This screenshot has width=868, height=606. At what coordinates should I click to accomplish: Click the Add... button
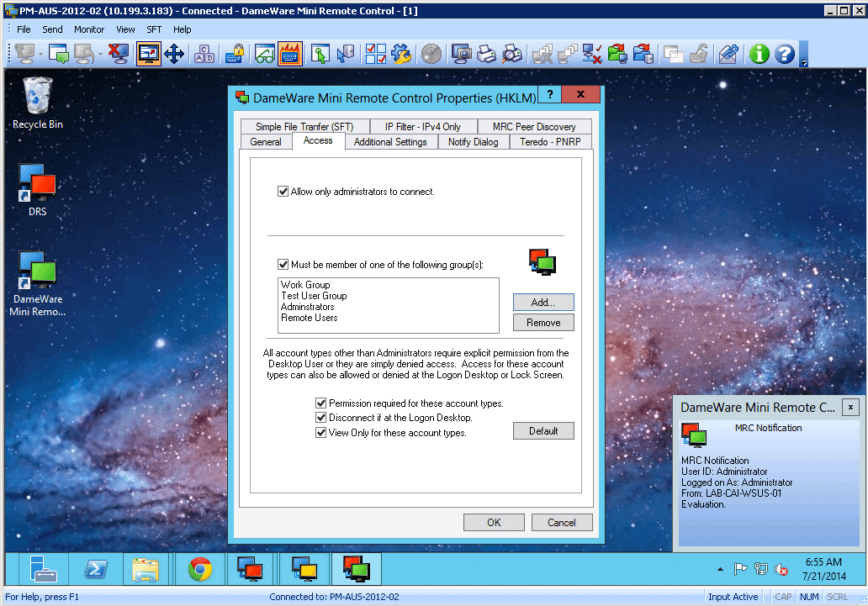(x=543, y=303)
